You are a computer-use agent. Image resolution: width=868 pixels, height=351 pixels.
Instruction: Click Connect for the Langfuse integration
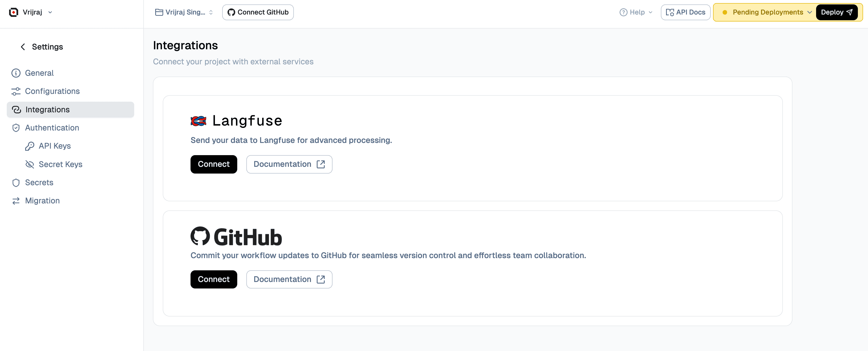point(214,164)
